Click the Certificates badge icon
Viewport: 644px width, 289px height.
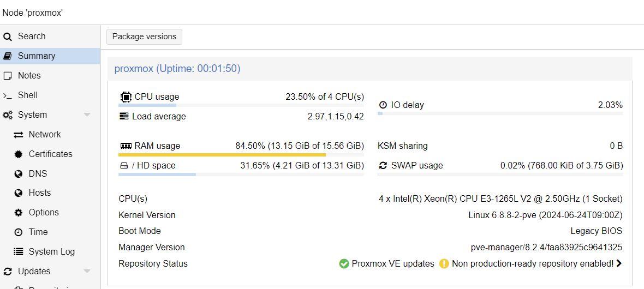pos(19,154)
